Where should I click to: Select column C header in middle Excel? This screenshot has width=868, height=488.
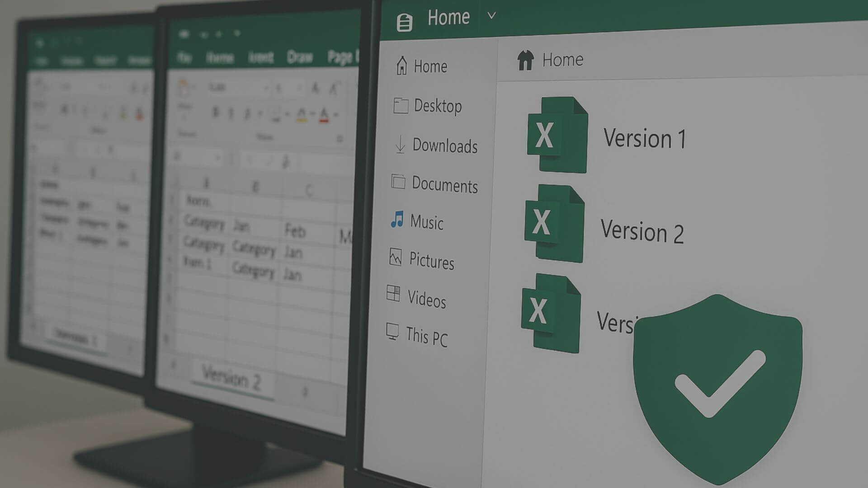tap(309, 191)
